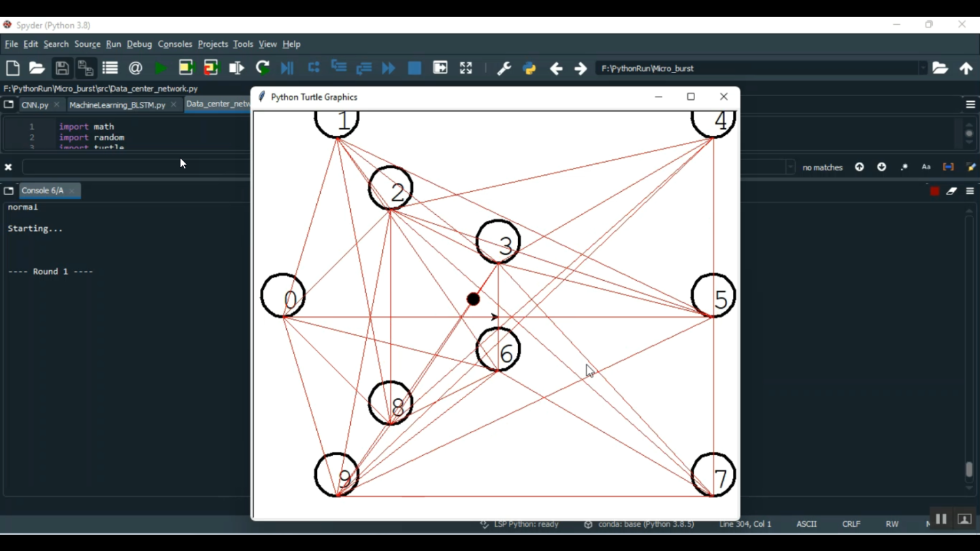This screenshot has width=980, height=551.
Task: Click the find next down arrow button
Action: coord(881,167)
